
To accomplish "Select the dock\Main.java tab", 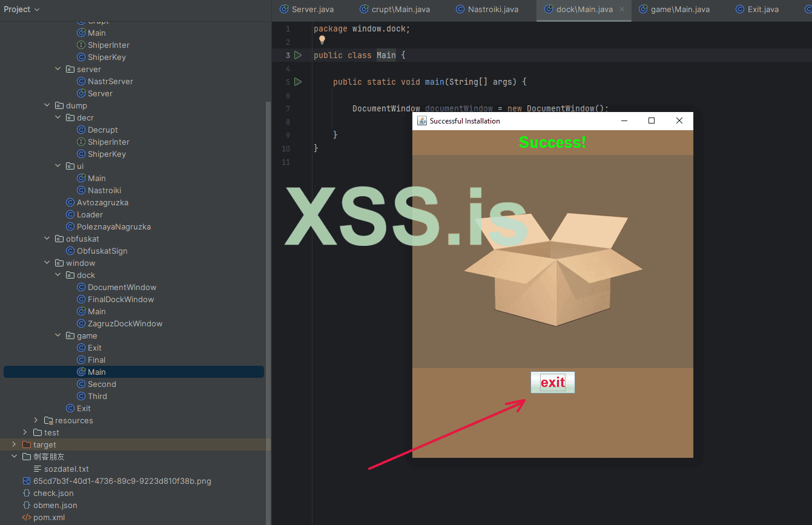I will (x=584, y=9).
